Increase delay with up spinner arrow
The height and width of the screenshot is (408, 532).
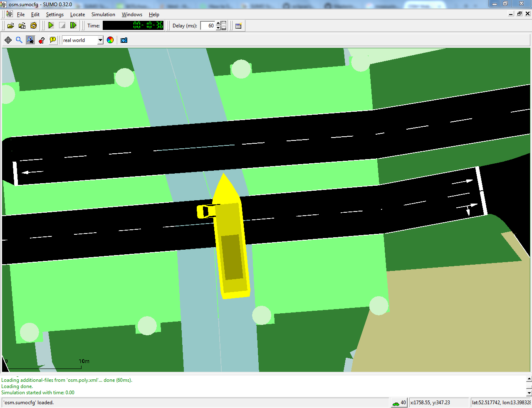(218, 23)
